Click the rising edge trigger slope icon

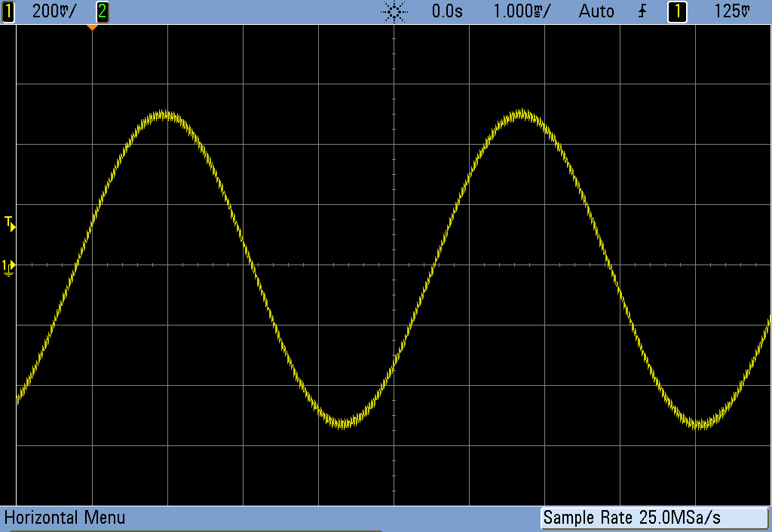click(x=642, y=11)
